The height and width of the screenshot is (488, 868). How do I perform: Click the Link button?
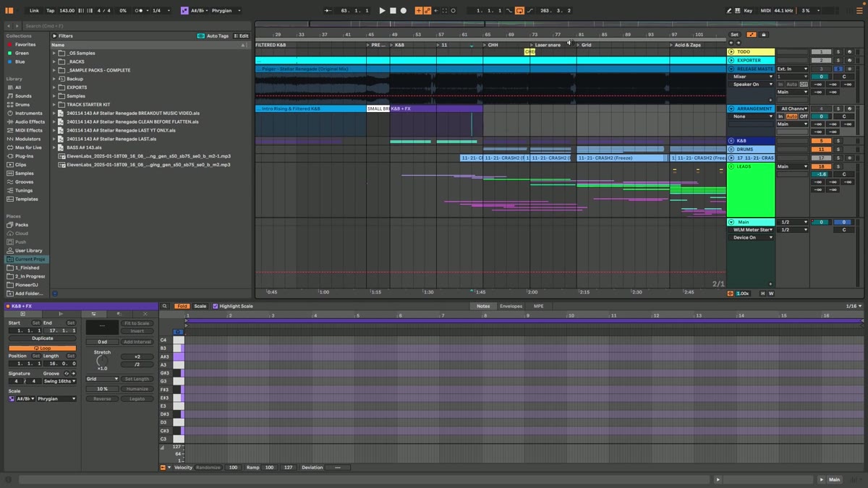tap(34, 11)
